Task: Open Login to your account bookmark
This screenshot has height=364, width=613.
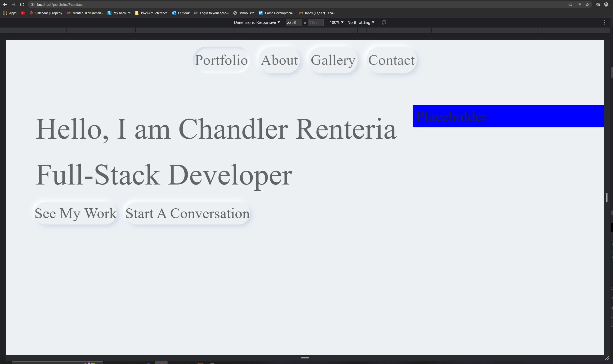Action: point(211,13)
